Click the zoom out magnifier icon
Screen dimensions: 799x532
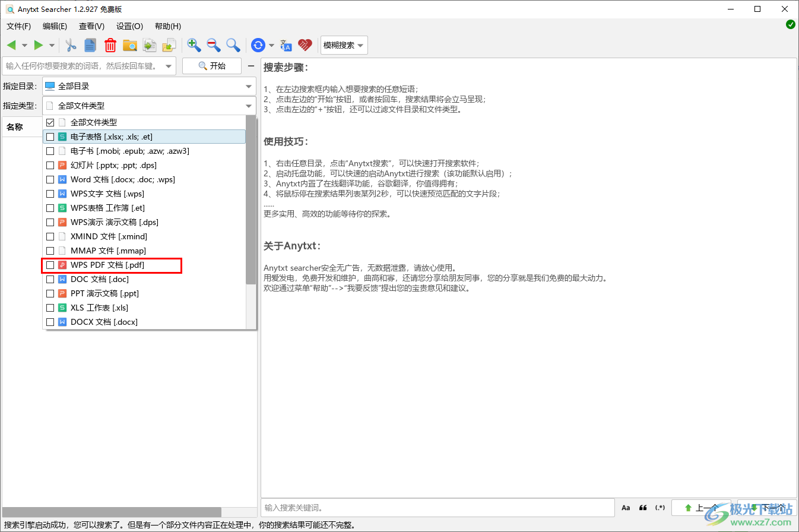tap(214, 45)
